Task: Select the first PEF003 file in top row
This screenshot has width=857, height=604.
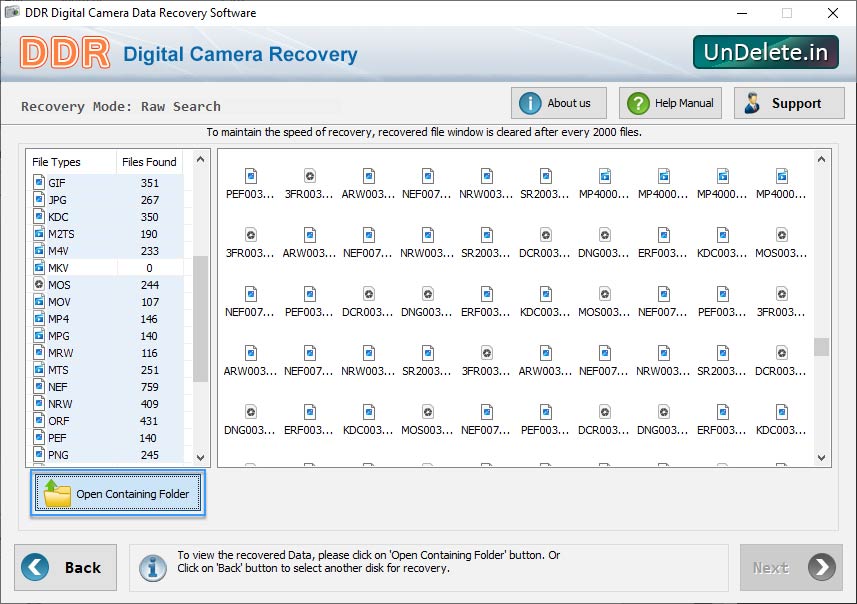Action: tap(250, 184)
